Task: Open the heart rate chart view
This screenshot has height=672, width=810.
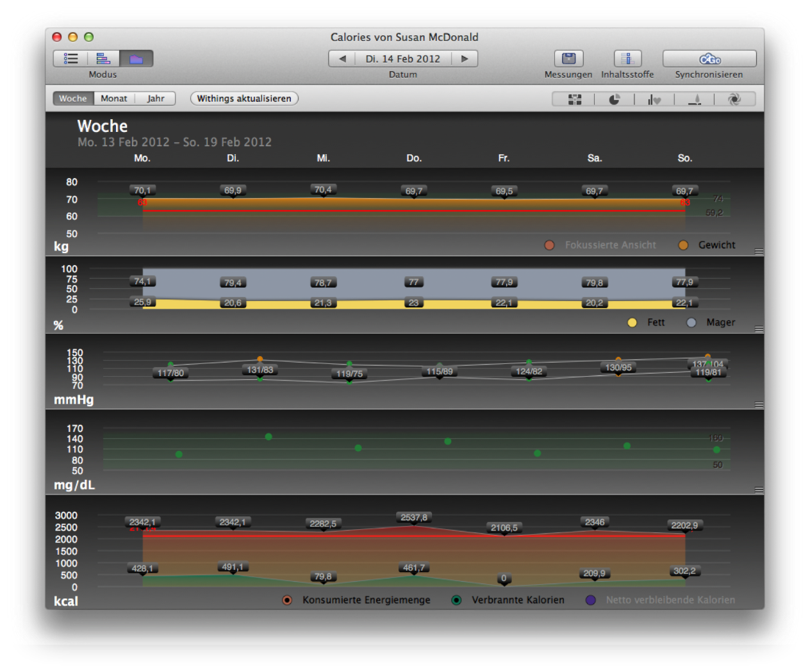Action: click(654, 99)
